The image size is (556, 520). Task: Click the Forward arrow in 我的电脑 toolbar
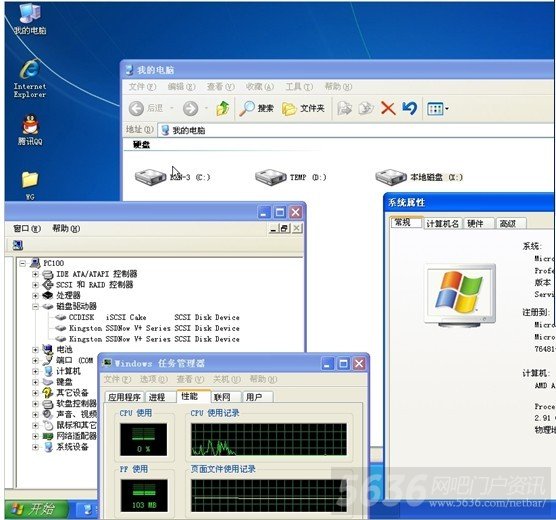click(190, 108)
